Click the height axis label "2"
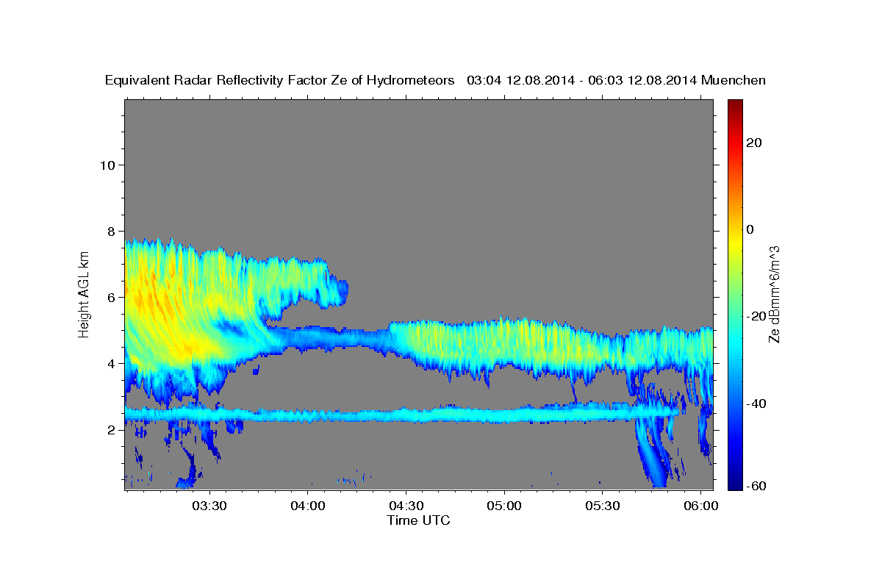Screen dimensions: 882x588 tap(112, 430)
